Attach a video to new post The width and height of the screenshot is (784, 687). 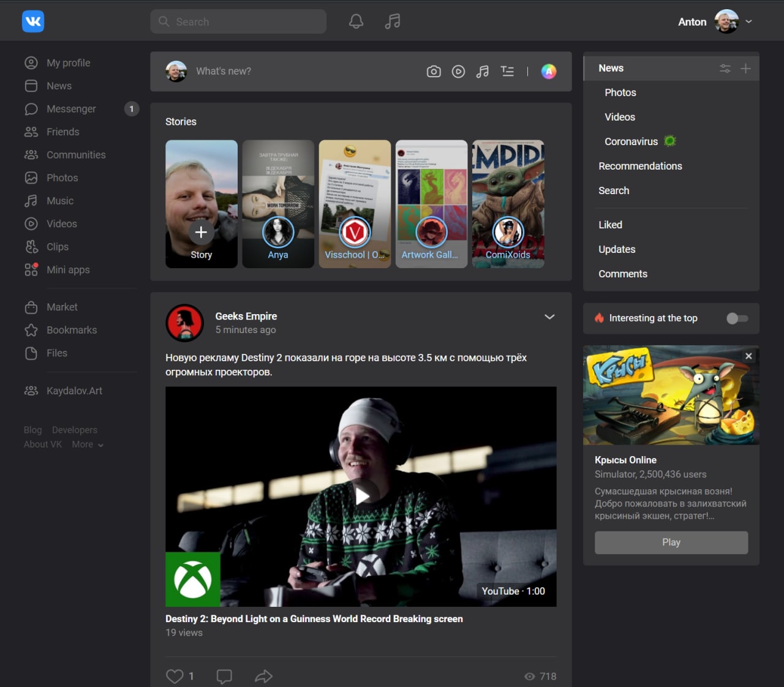click(x=458, y=72)
